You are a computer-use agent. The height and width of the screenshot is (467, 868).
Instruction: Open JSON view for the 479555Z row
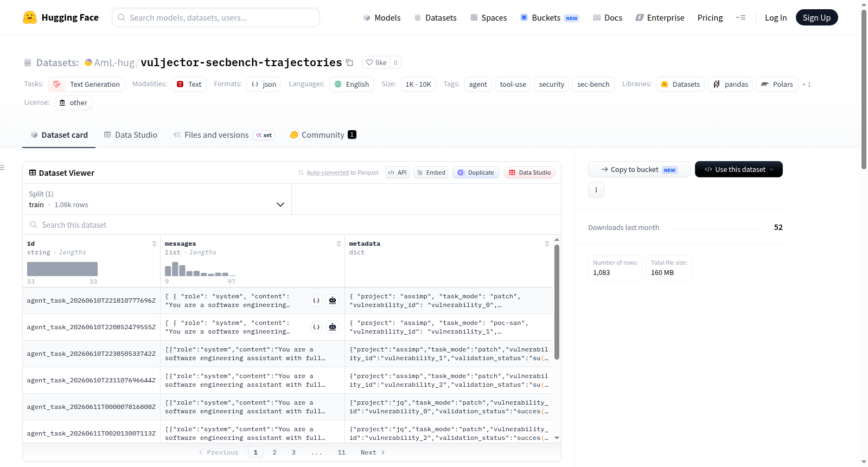pos(316,327)
